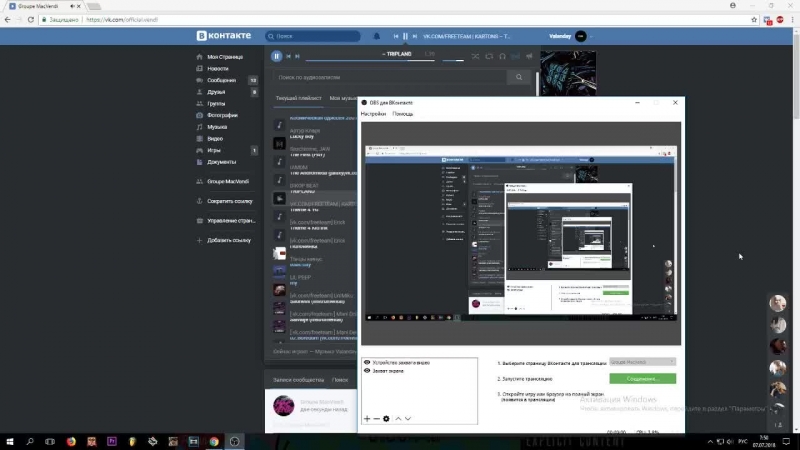800x450 pixels.
Task: Open VK notifications bell
Action: (x=377, y=36)
